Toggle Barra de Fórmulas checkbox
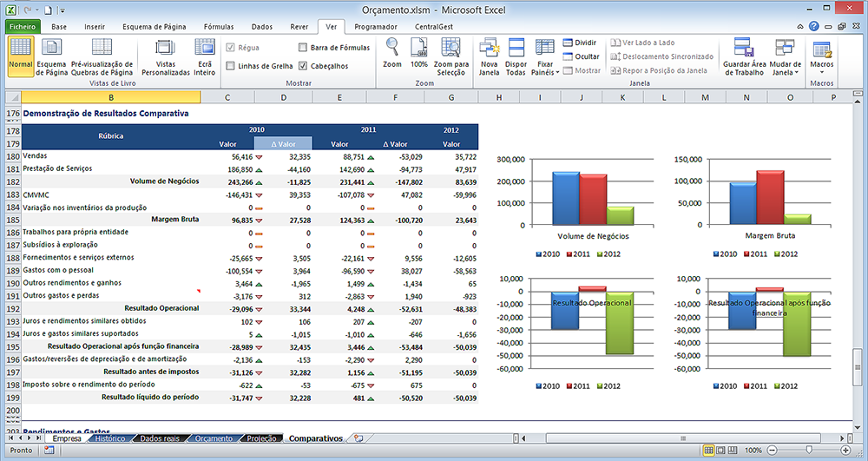 303,48
